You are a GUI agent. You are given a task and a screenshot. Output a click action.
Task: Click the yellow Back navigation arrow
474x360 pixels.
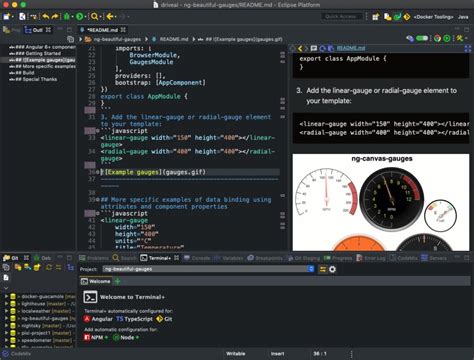[110, 16]
